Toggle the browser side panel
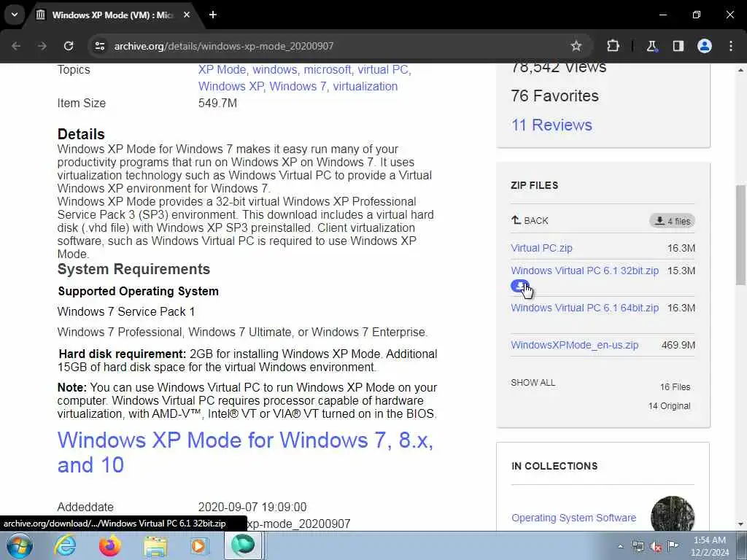The width and height of the screenshot is (747, 560). pos(678,46)
